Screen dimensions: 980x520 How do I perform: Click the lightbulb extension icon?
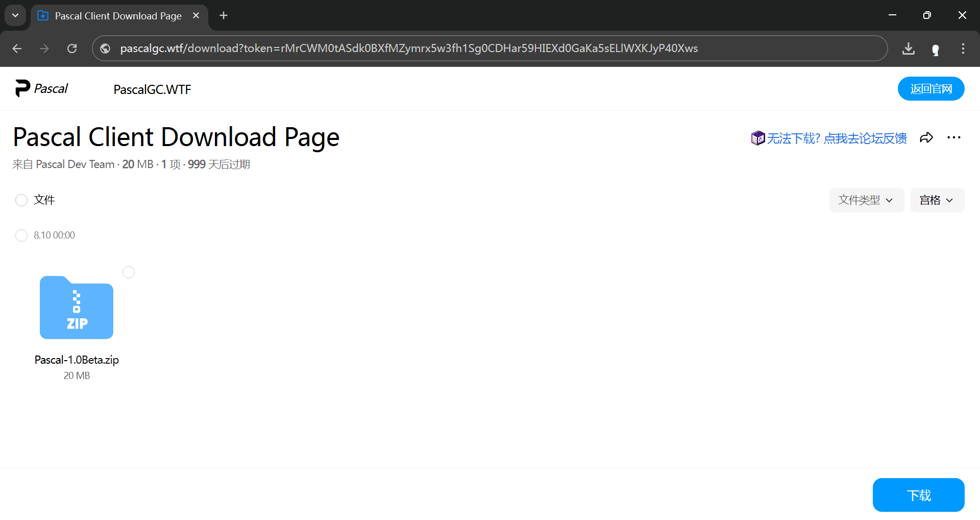coord(936,50)
